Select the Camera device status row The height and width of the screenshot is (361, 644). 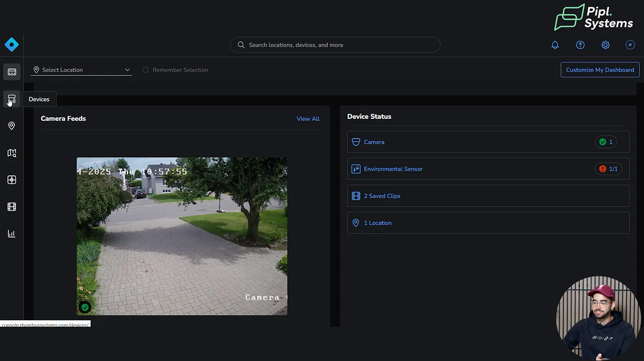[x=488, y=142]
